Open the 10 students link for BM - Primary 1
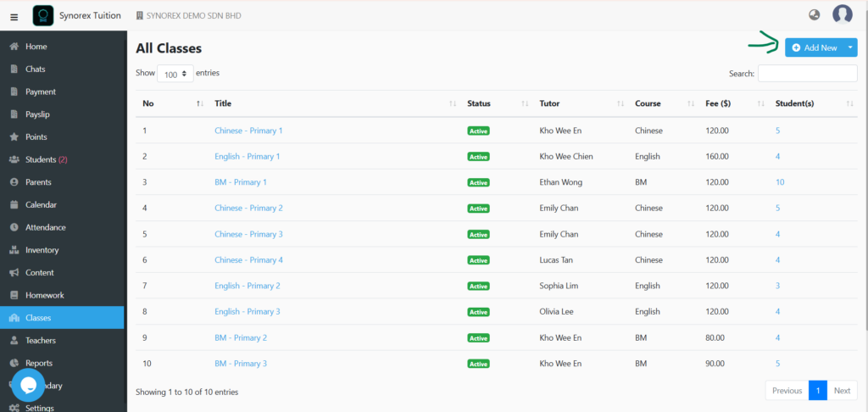Screen dimensions: 868x412 [780, 182]
